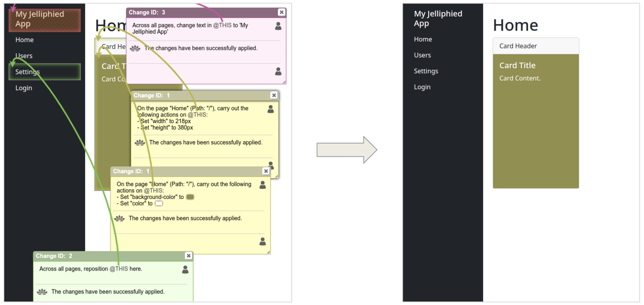Close the Change ID: 1 note about background-color
Image resolution: width=644 pixels, height=305 pixels.
[266, 171]
